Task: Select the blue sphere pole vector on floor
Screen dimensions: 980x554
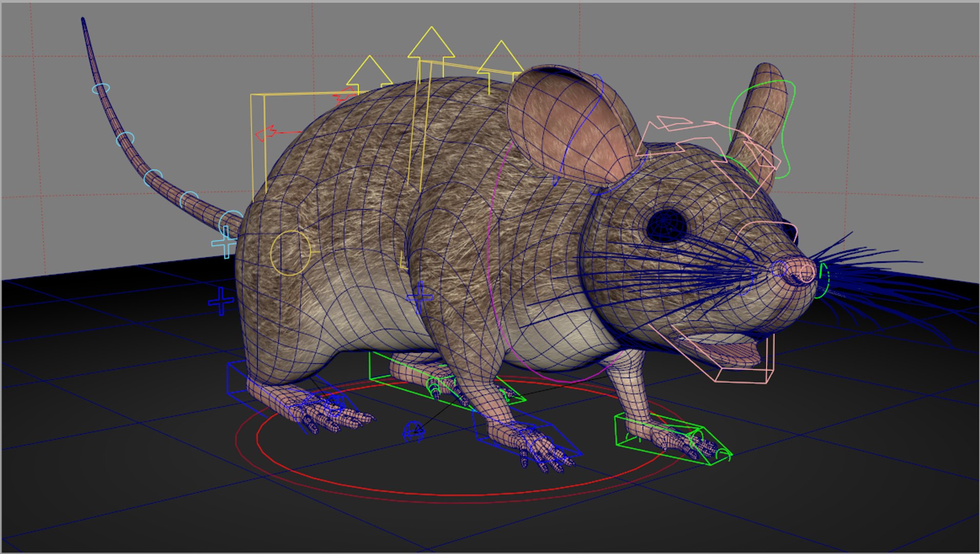Action: [x=414, y=431]
